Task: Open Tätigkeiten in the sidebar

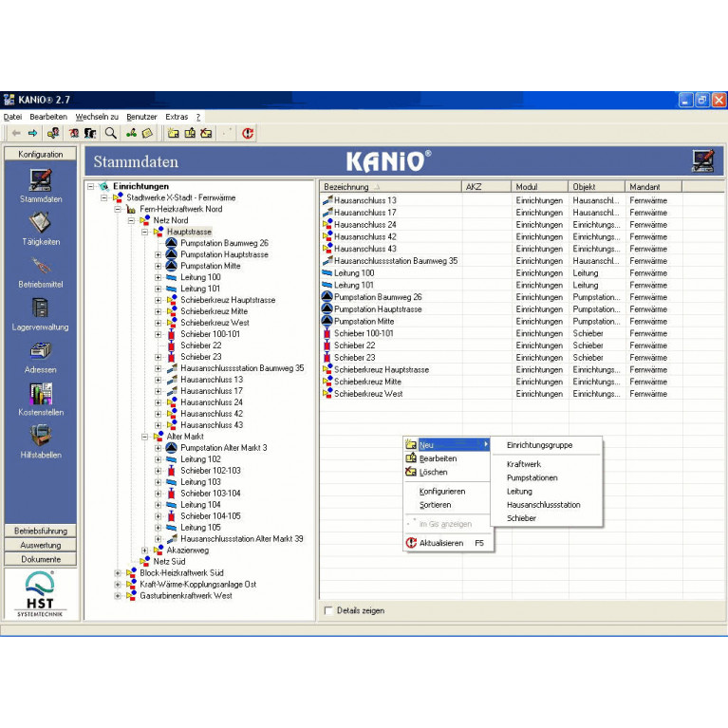Action: pos(41,229)
